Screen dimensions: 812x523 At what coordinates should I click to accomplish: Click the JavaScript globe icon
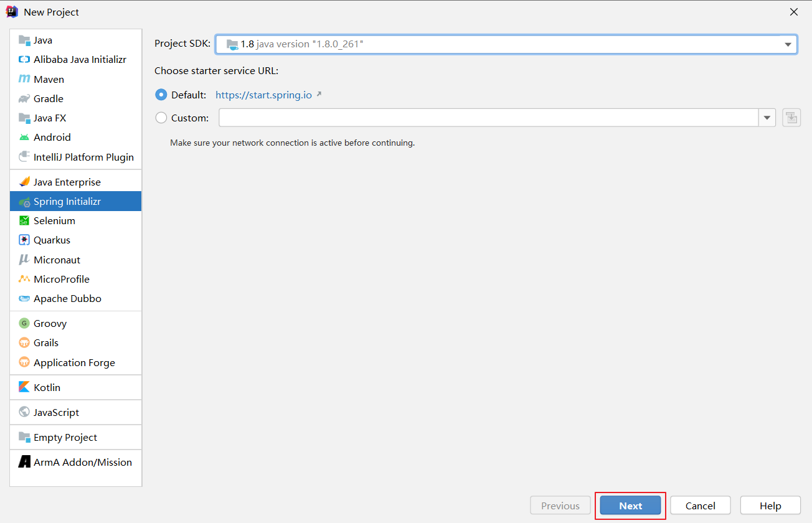24,412
